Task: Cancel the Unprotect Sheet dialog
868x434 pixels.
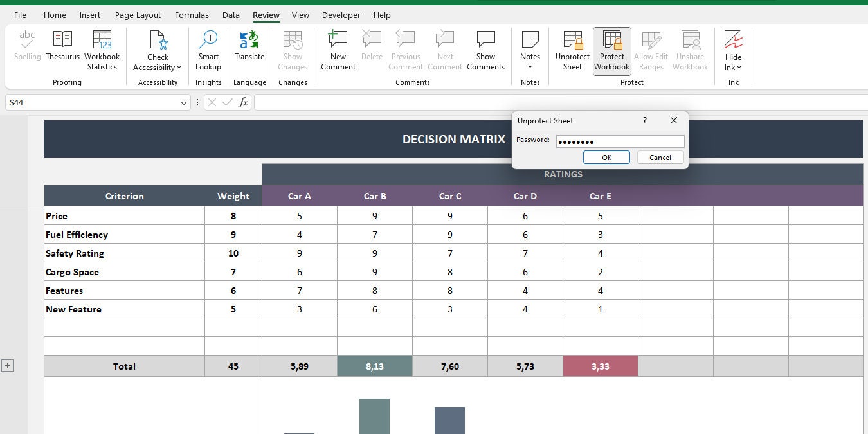Action: click(660, 157)
